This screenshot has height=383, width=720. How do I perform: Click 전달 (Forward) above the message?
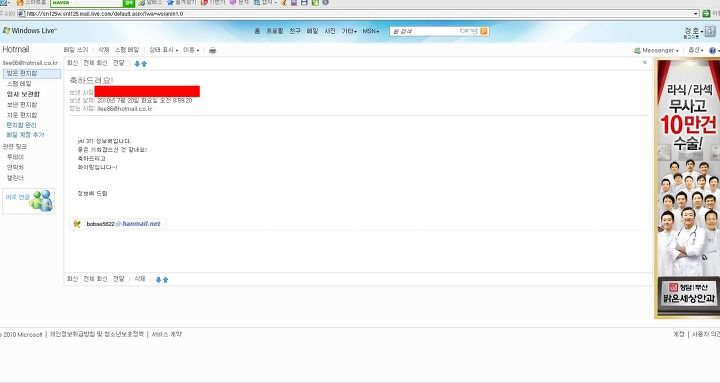click(x=118, y=63)
